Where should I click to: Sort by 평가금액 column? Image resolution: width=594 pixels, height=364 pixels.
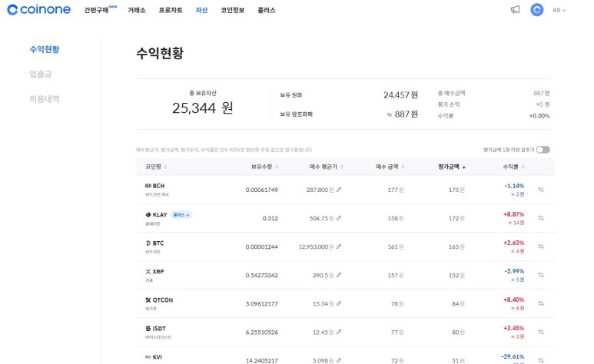pos(452,167)
